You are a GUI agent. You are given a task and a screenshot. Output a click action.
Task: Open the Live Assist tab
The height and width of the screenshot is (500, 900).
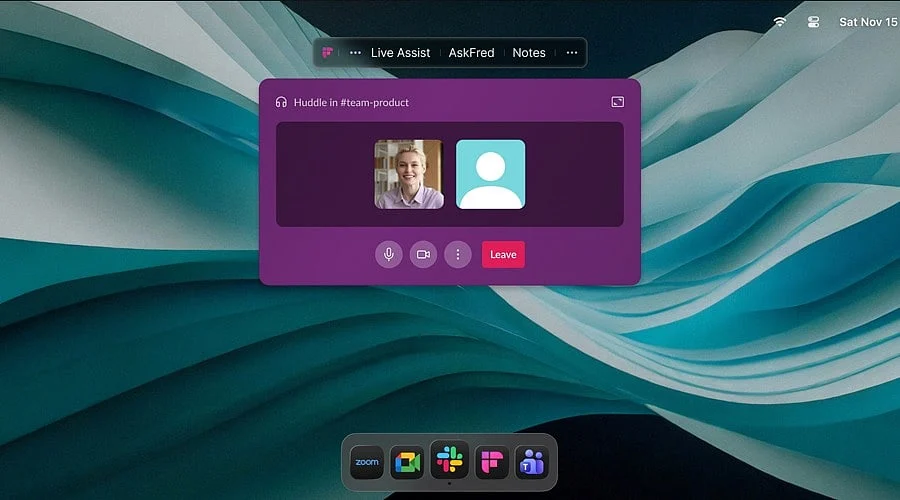click(400, 53)
